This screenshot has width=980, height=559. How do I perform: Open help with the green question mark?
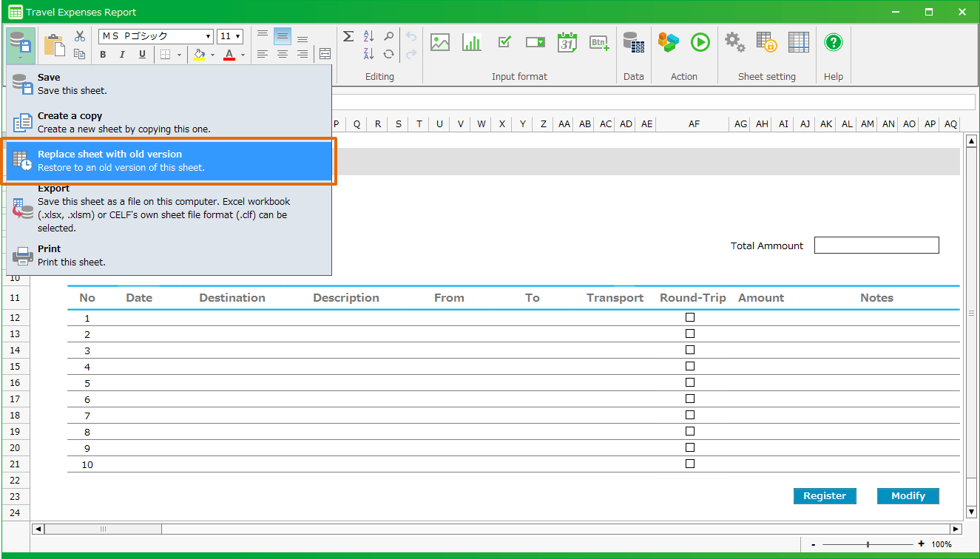click(833, 42)
